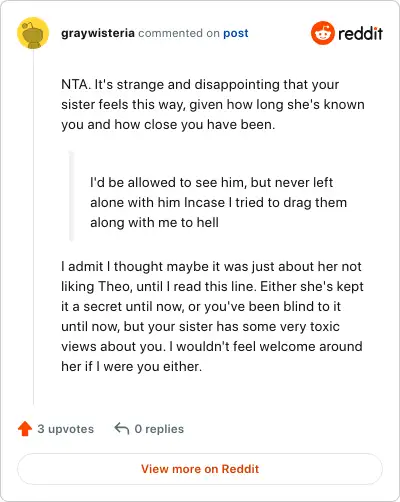Image resolution: width=400 pixels, height=502 pixels.
Task: Click the '3 upvotes' count label
Action: point(66,429)
